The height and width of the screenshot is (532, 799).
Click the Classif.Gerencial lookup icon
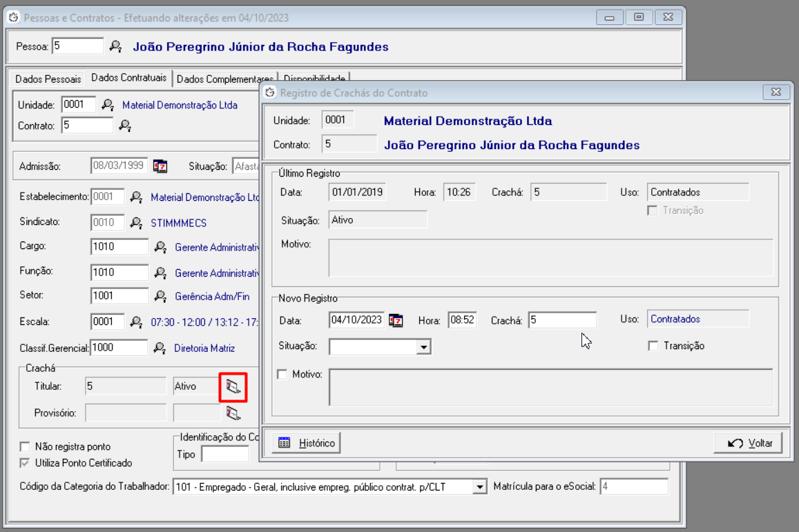tap(159, 348)
